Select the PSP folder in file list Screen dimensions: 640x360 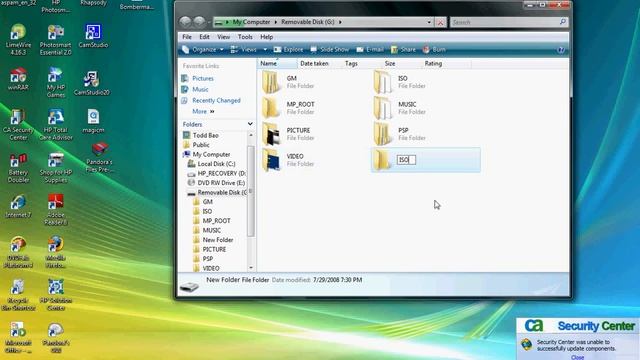point(400,134)
